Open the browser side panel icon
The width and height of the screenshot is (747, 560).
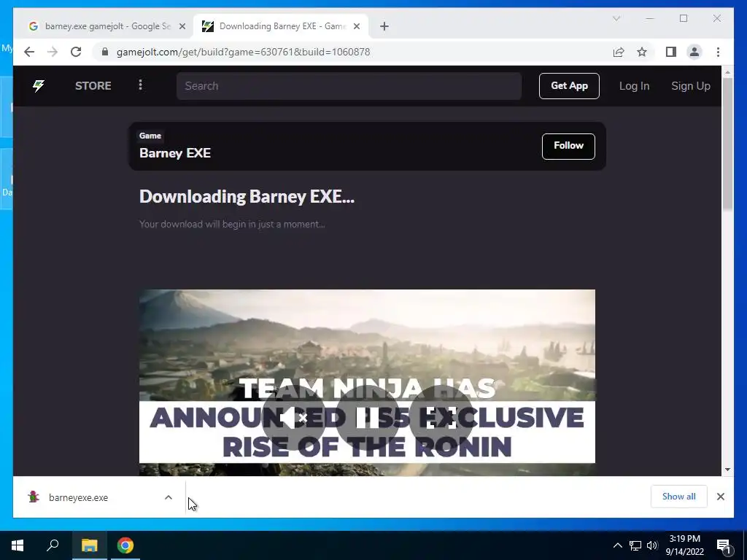point(671,52)
